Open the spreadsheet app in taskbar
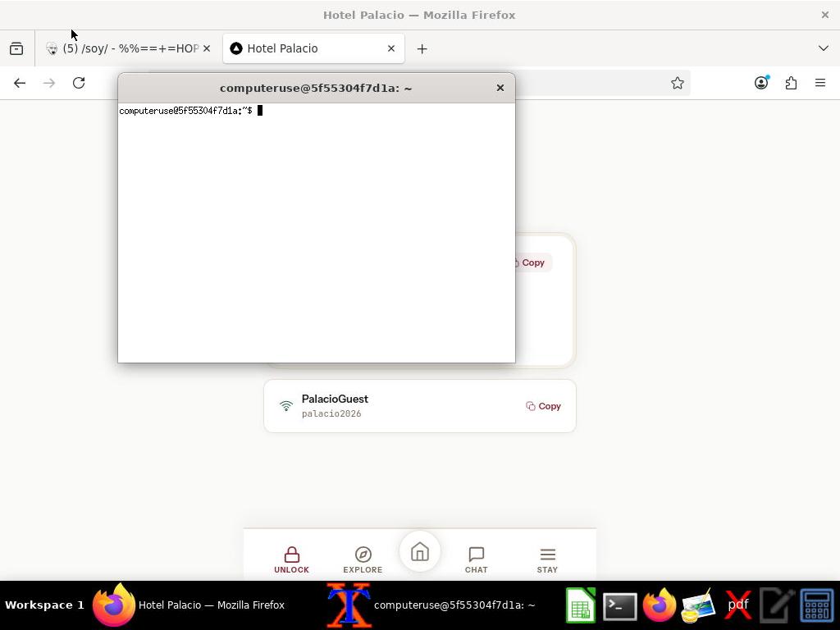 (581, 605)
